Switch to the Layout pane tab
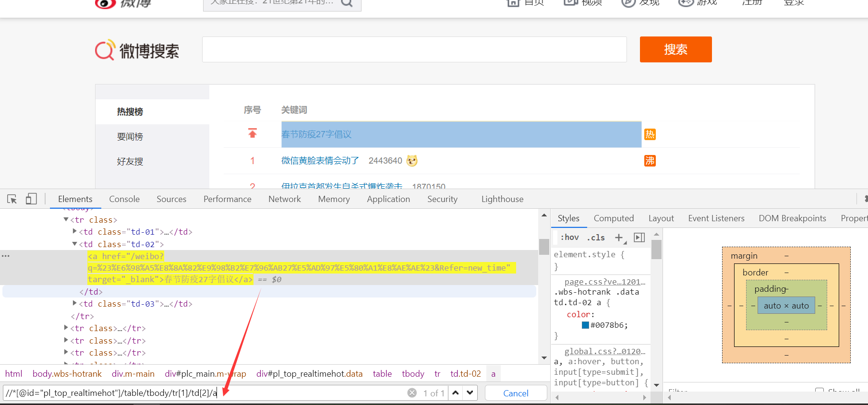Viewport: 868px width, 405px height. click(x=662, y=218)
